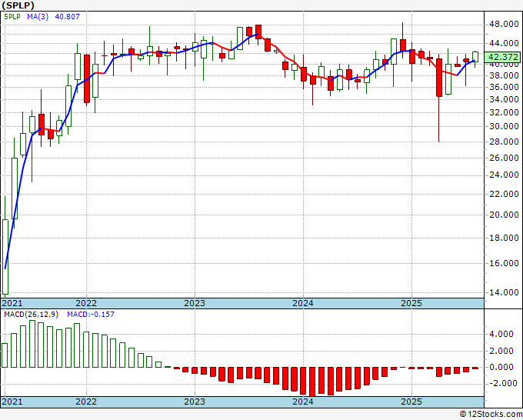
Task: Click 2023 on the MACD timeline
Action: point(195,402)
